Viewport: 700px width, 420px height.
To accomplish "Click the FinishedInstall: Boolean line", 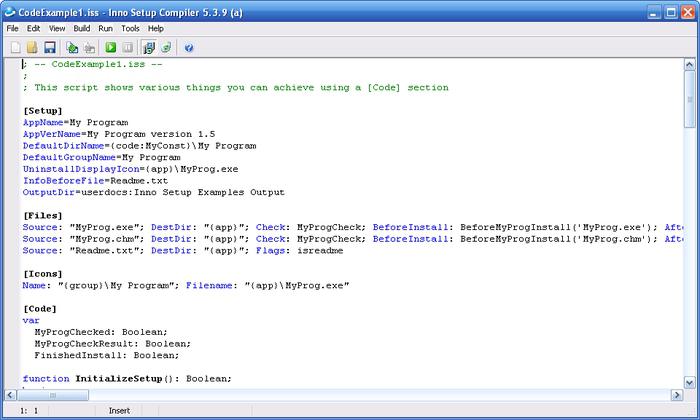I will (x=107, y=355).
